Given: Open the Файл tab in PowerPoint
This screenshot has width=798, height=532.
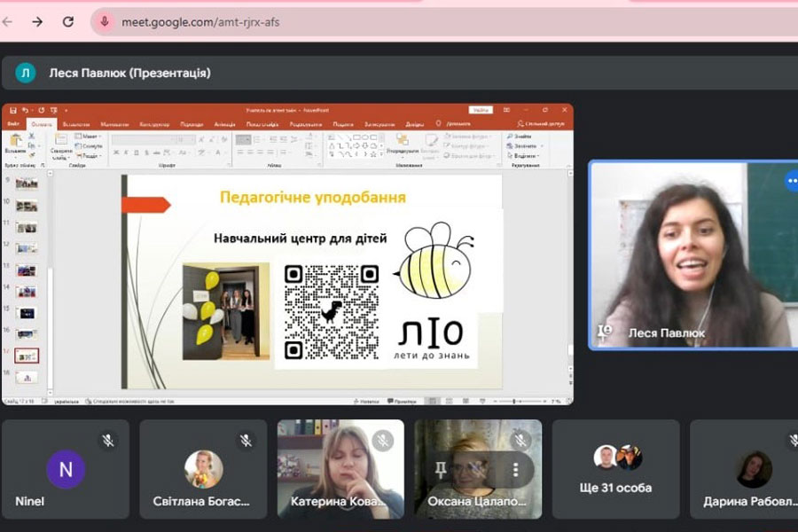Looking at the screenshot, I should click(13, 124).
